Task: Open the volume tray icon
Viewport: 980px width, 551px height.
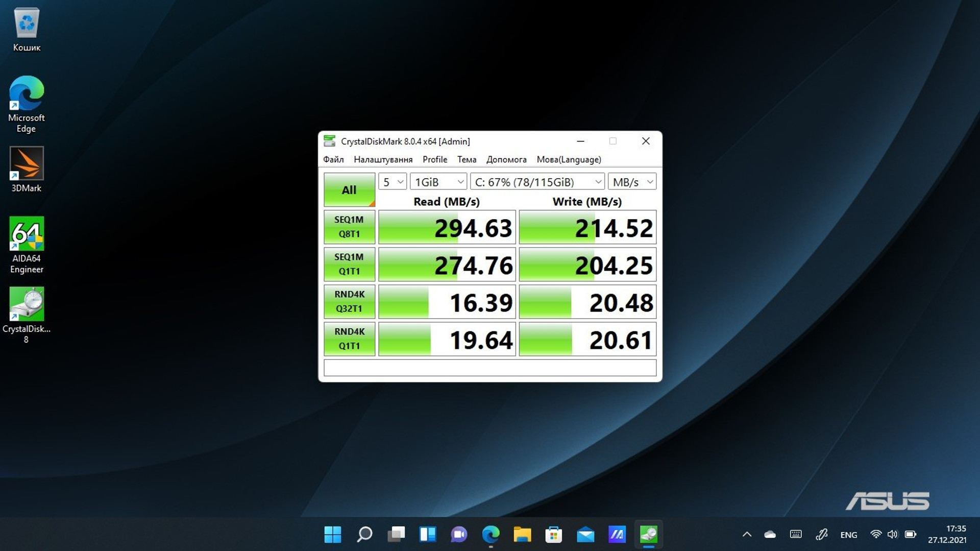Action: (892, 535)
